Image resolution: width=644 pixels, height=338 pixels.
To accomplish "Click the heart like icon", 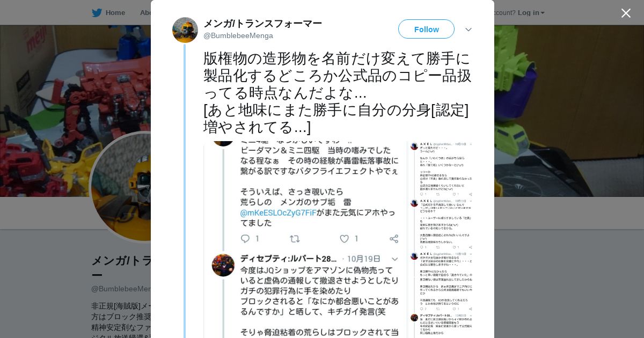I will point(345,239).
